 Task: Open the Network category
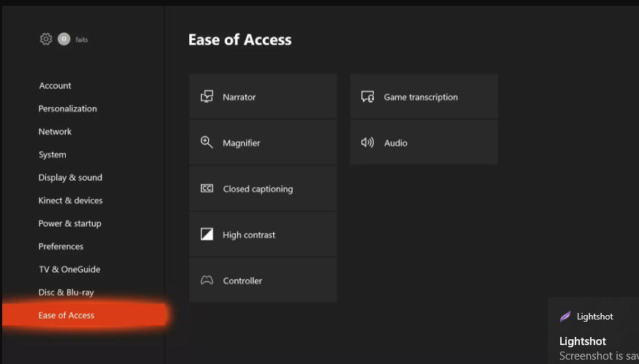click(55, 131)
